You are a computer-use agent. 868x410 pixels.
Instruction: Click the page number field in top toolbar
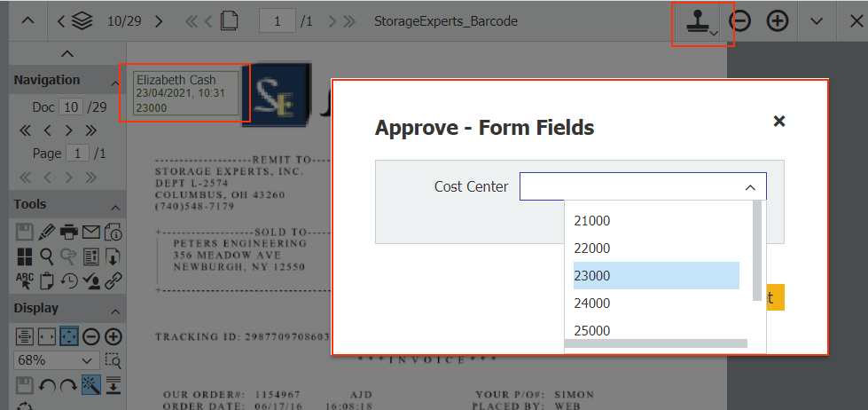(x=278, y=21)
